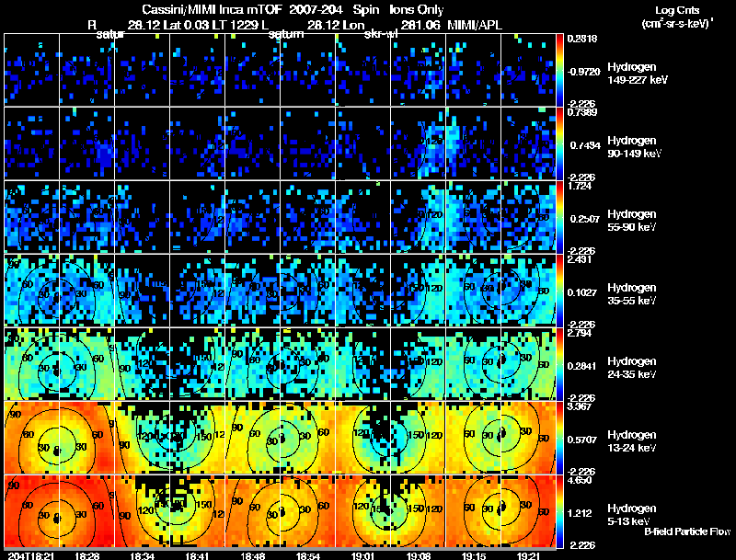The height and width of the screenshot is (560, 736).
Task: Click the 'B-field Particle Flow' caption
Action: click(x=687, y=531)
